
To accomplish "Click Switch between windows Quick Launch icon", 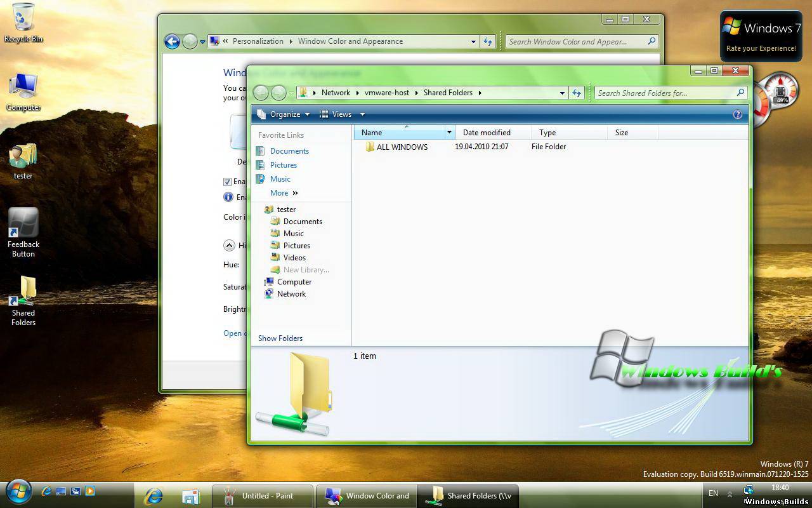I will 75,491.
